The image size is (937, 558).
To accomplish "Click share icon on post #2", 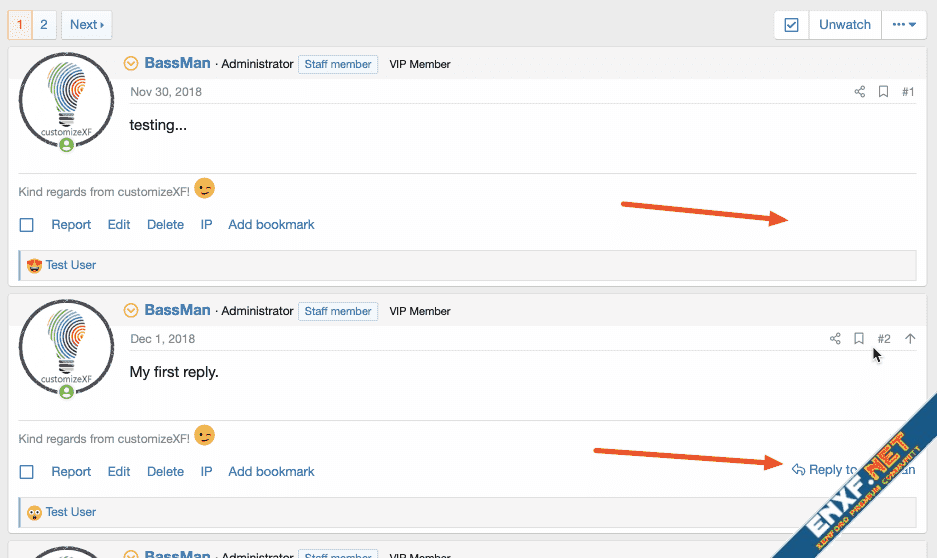I will point(835,339).
